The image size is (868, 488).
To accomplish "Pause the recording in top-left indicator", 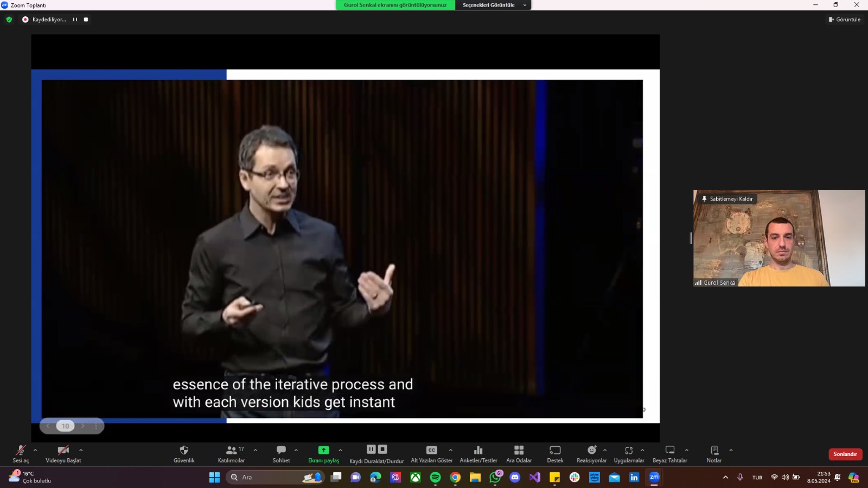I will (x=75, y=20).
